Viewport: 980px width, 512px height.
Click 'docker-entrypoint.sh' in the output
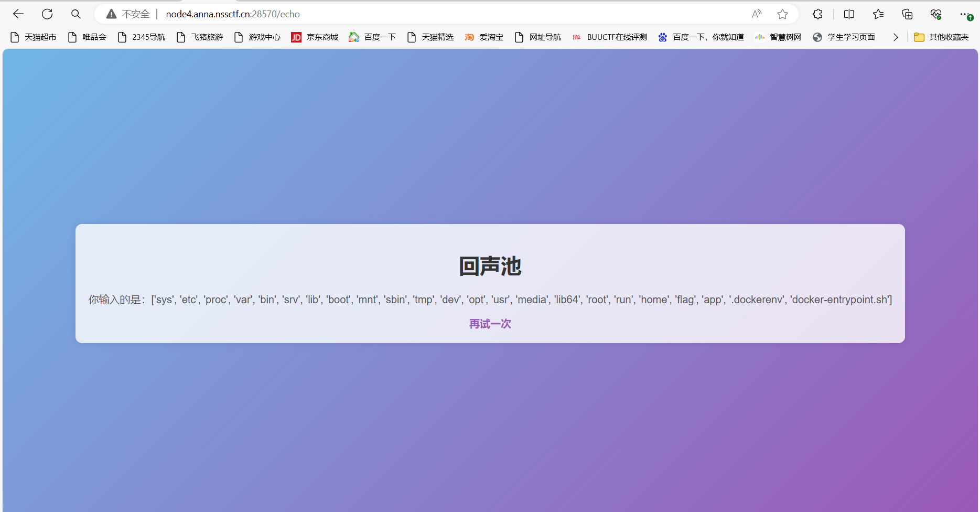841,300
